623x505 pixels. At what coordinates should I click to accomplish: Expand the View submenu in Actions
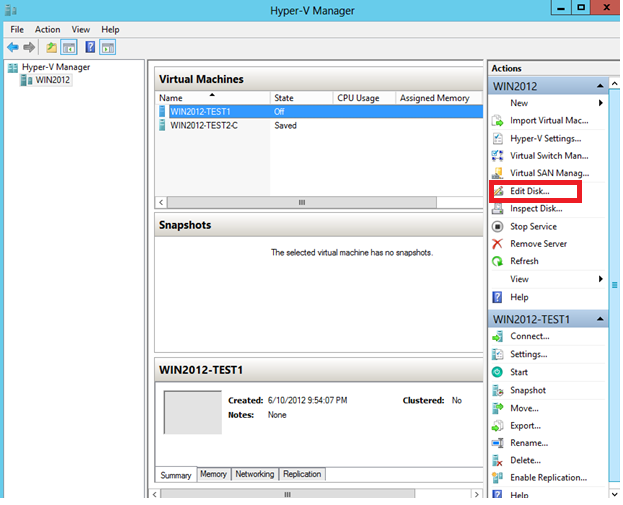[x=601, y=279]
